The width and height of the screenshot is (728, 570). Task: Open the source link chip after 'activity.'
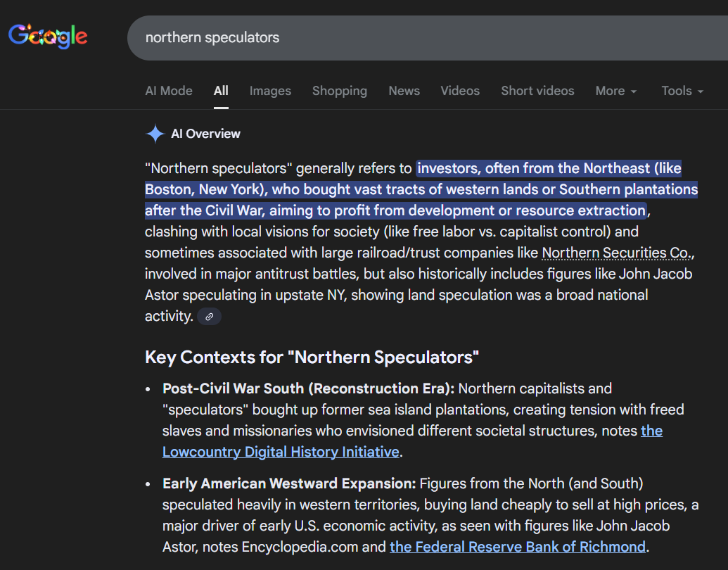click(209, 317)
